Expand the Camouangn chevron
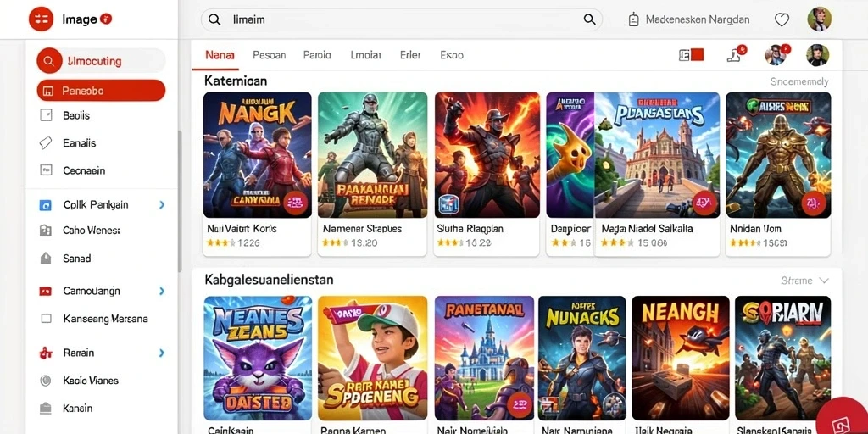Screen dimensions: 868x434 (x=162, y=291)
